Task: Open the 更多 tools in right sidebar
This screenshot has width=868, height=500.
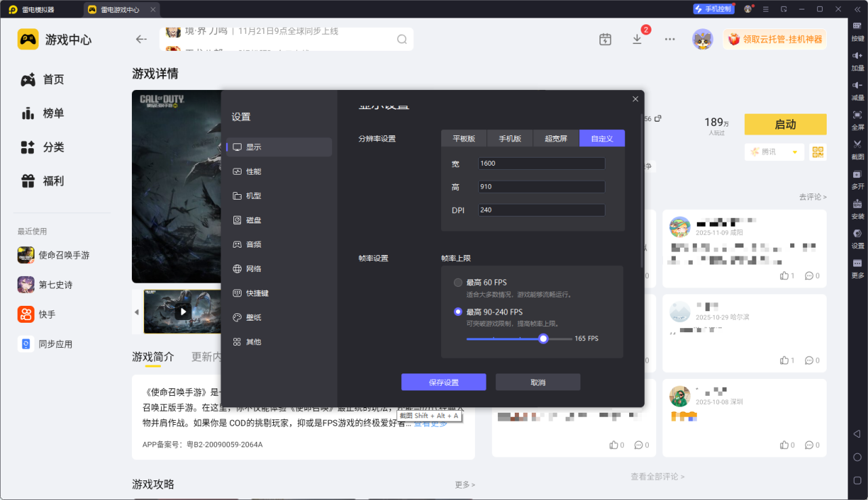Action: [857, 267]
